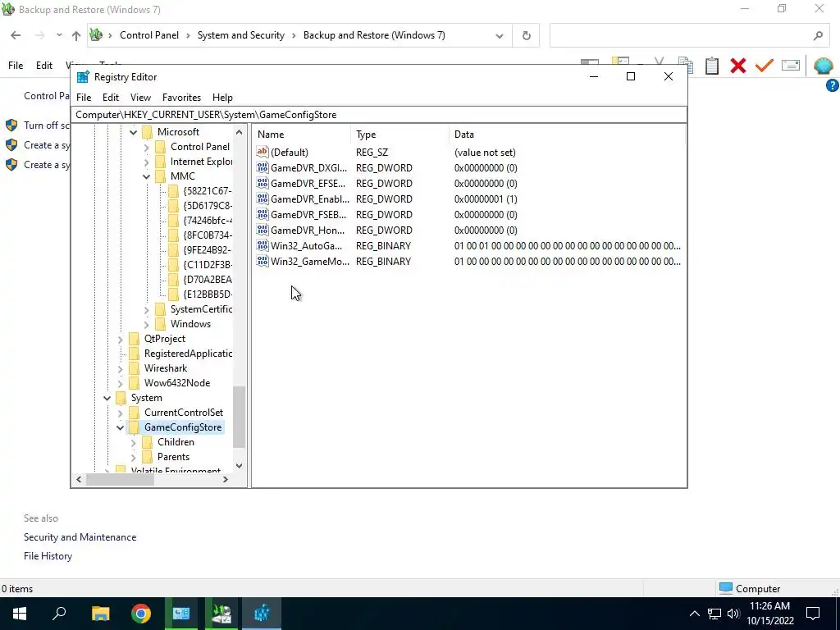Select the {58221C67- key in tree
The width and height of the screenshot is (840, 630).
tap(207, 190)
